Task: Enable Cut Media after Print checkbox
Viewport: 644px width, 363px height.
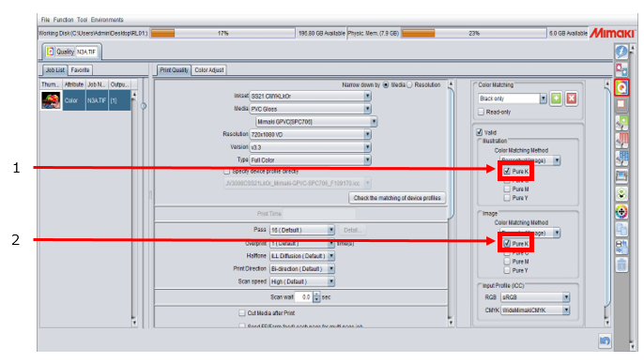Action: 242,313
